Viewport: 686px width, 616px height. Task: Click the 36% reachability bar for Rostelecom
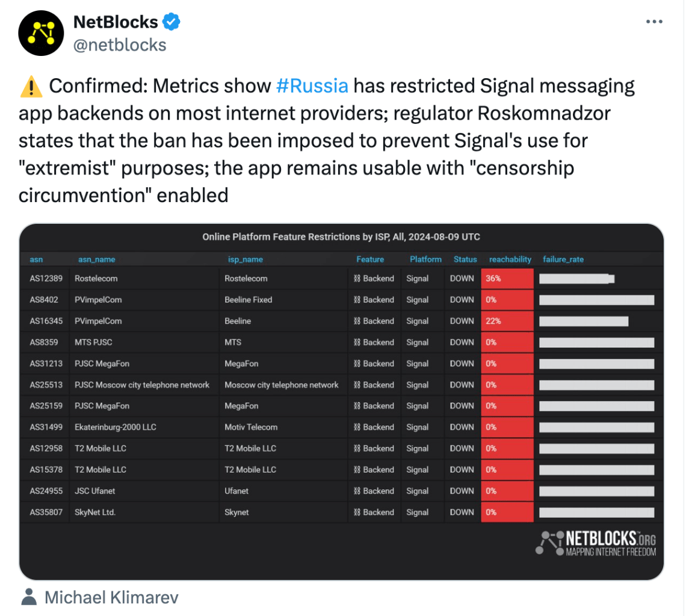point(507,278)
